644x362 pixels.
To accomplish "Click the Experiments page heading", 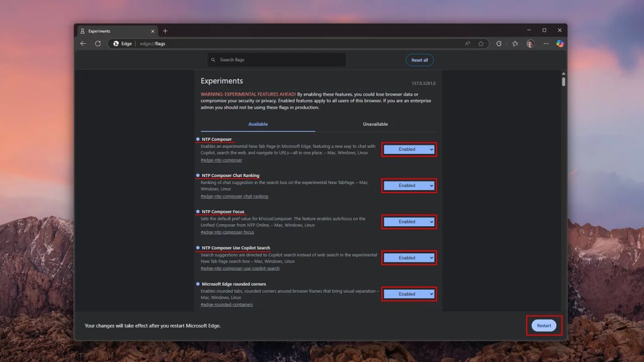I will click(222, 81).
